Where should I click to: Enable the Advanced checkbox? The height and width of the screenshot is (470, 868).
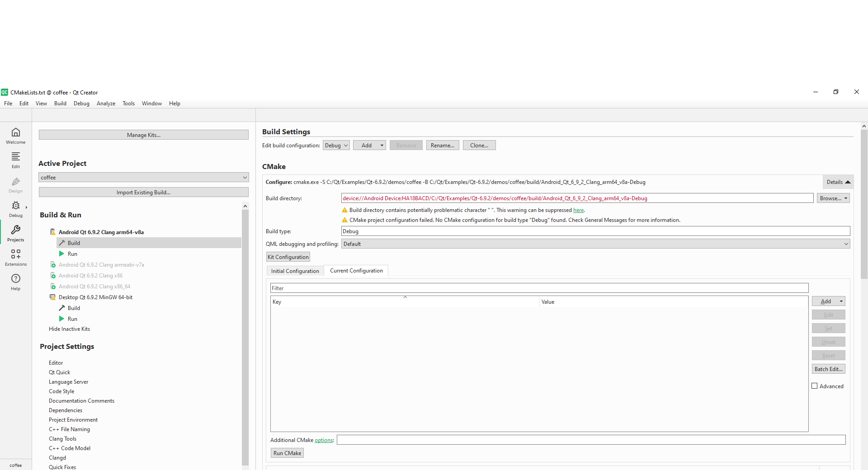[815, 386]
